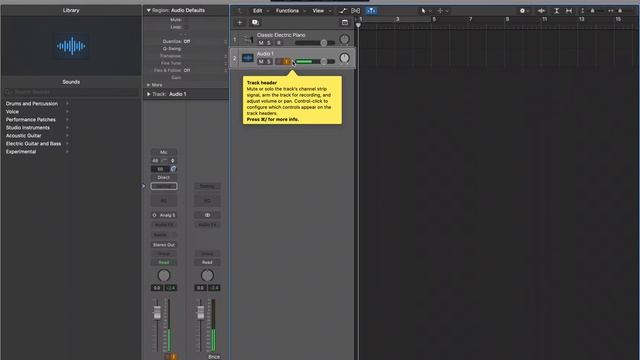Click Read automation button on output strip
Viewport: 640px width, 360px height.
(x=207, y=262)
